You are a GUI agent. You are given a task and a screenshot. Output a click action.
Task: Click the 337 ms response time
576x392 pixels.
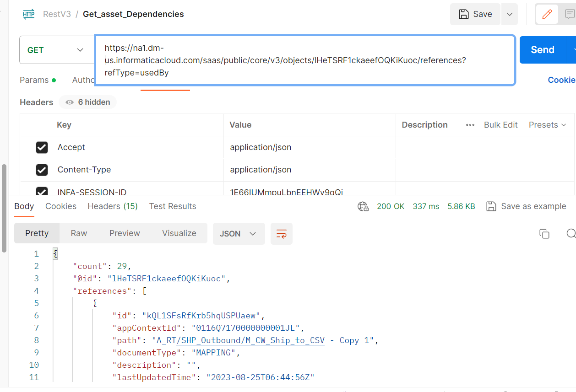tap(426, 206)
